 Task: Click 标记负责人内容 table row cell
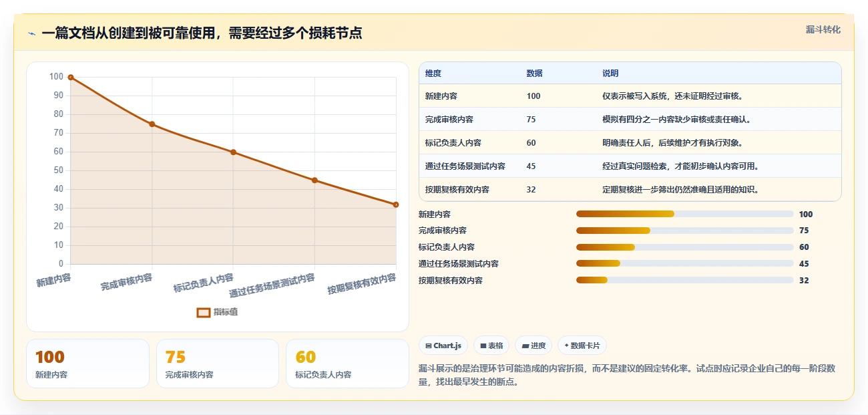(x=453, y=143)
